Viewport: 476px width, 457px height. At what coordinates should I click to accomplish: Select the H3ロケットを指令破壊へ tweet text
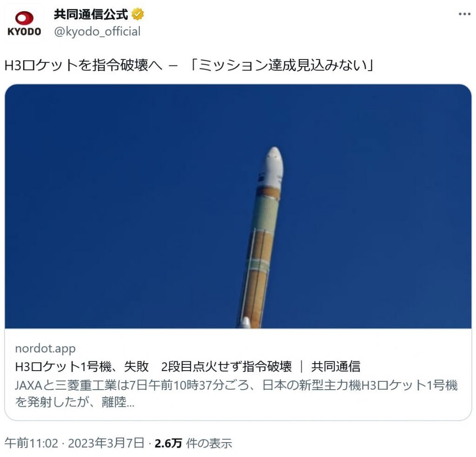click(84, 65)
